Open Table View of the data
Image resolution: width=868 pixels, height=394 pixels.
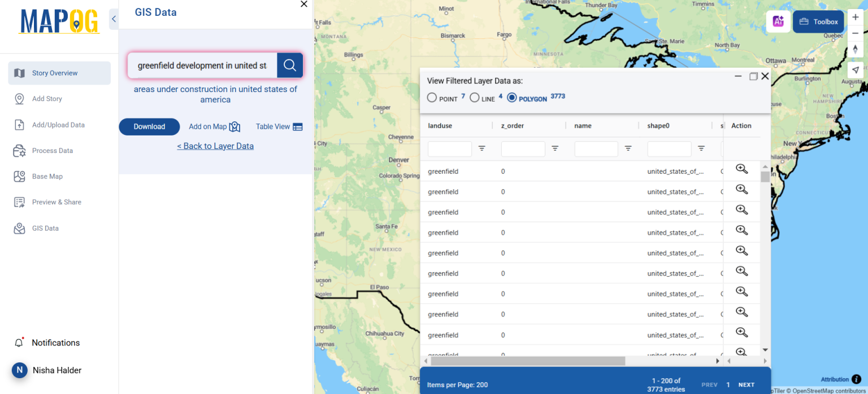coord(279,126)
